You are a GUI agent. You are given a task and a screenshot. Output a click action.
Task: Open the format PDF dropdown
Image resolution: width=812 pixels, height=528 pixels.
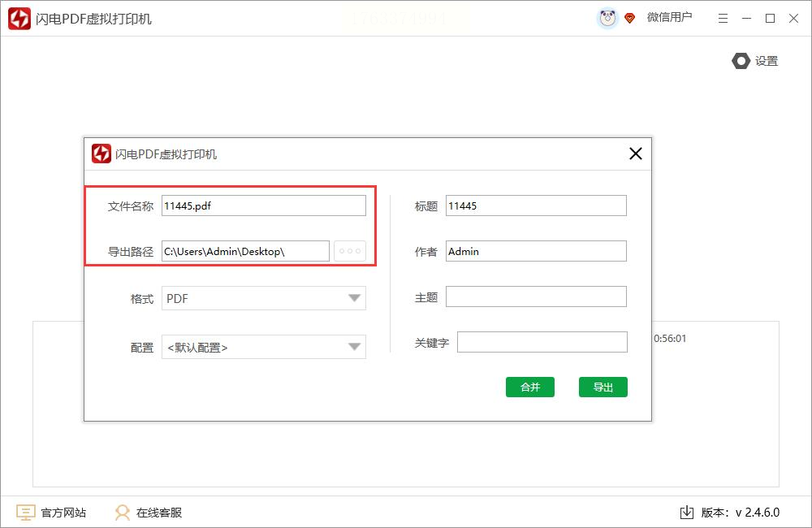[x=264, y=298]
